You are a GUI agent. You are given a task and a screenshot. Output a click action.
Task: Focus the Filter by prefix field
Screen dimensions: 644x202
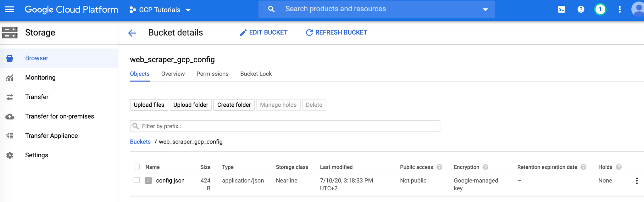pos(285,126)
